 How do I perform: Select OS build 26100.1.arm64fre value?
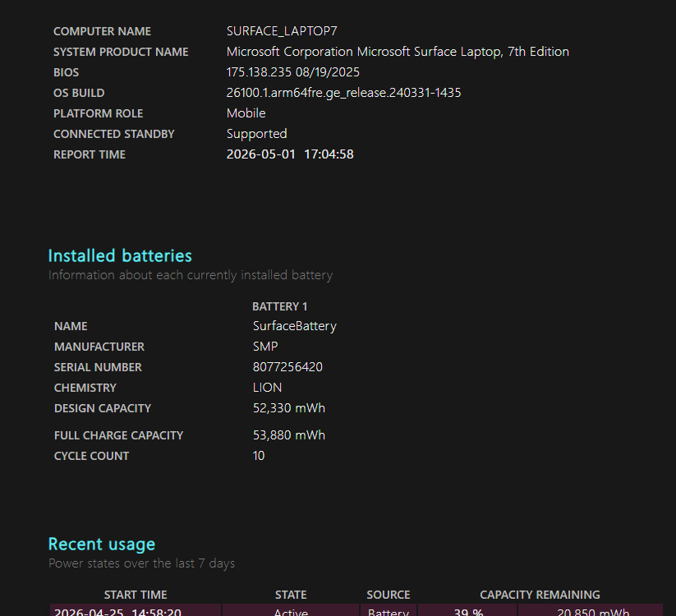[x=343, y=93]
